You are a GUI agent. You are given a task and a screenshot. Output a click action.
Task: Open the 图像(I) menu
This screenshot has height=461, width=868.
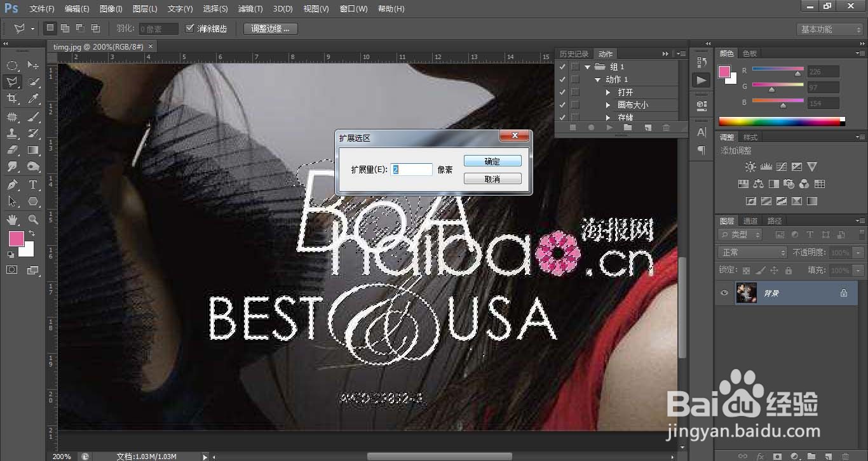click(x=111, y=9)
